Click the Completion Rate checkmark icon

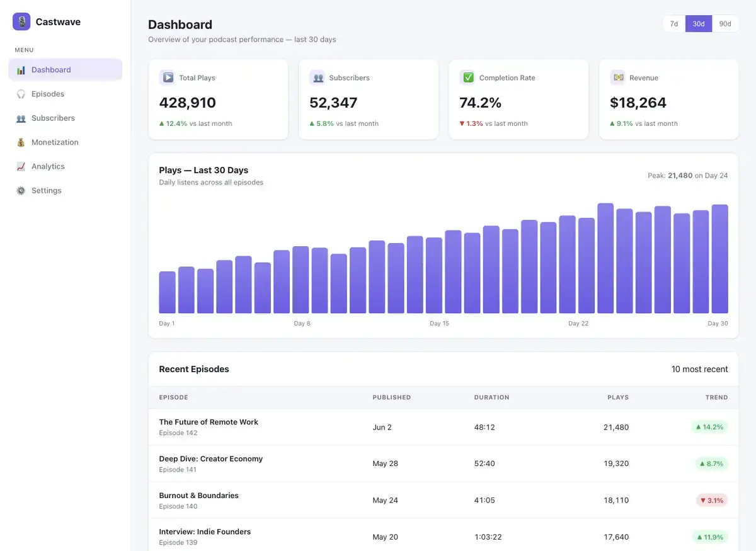(x=467, y=77)
